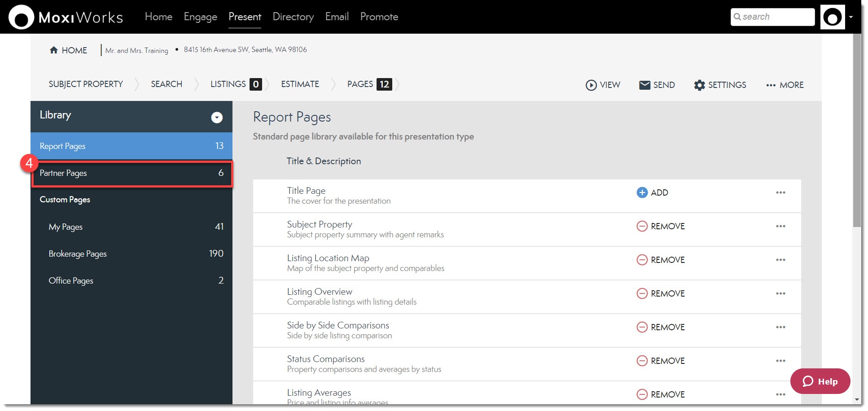Screen dimensions: 868x411
Task: Click the user profile avatar
Action: pyautogui.click(x=833, y=17)
